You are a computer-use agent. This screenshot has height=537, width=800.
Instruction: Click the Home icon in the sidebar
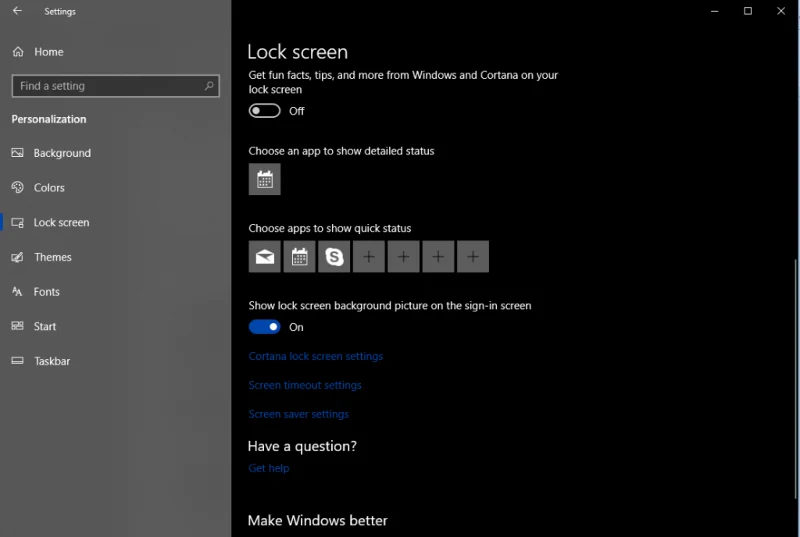point(17,52)
